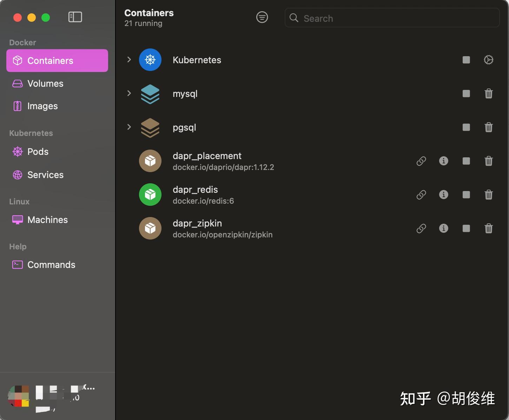509x420 pixels.
Task: Open the Services section
Action: (45, 175)
